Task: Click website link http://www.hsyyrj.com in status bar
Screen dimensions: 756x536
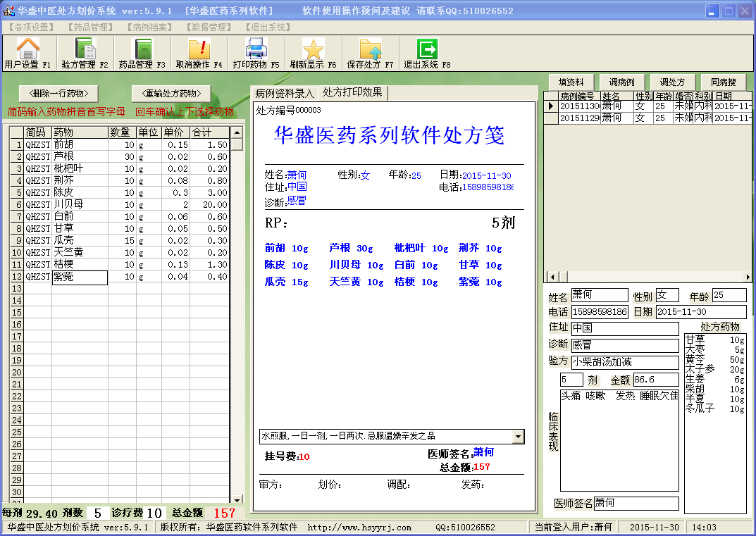Action: (x=359, y=528)
